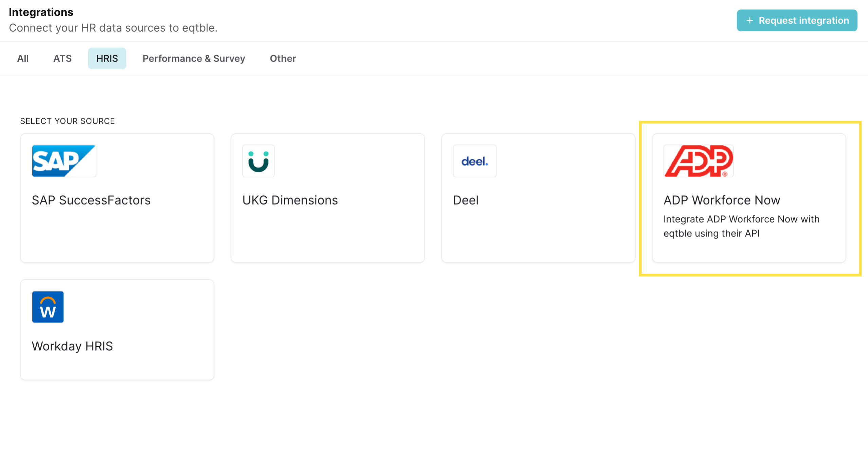The height and width of the screenshot is (471, 868).
Task: Open ADP Workforce Now title
Action: point(722,200)
